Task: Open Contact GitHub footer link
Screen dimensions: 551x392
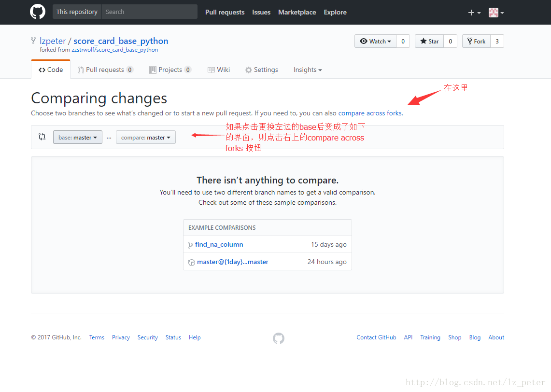Action: [376, 337]
